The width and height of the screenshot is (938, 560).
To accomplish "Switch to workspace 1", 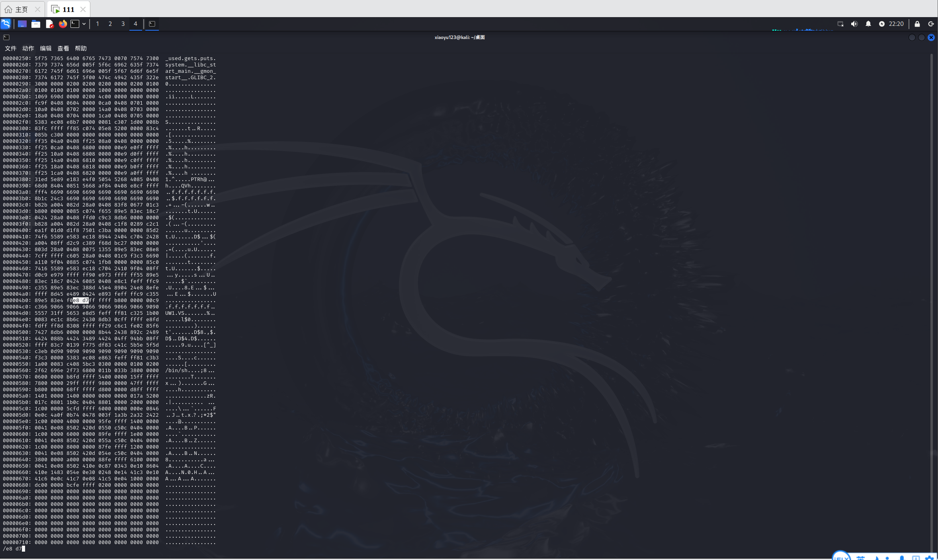I will 97,24.
